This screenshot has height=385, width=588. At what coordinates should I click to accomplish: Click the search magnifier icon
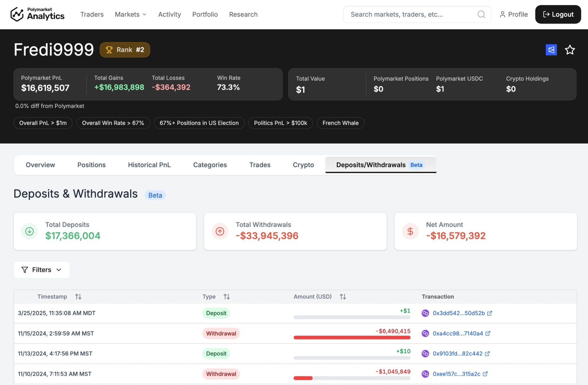point(481,14)
